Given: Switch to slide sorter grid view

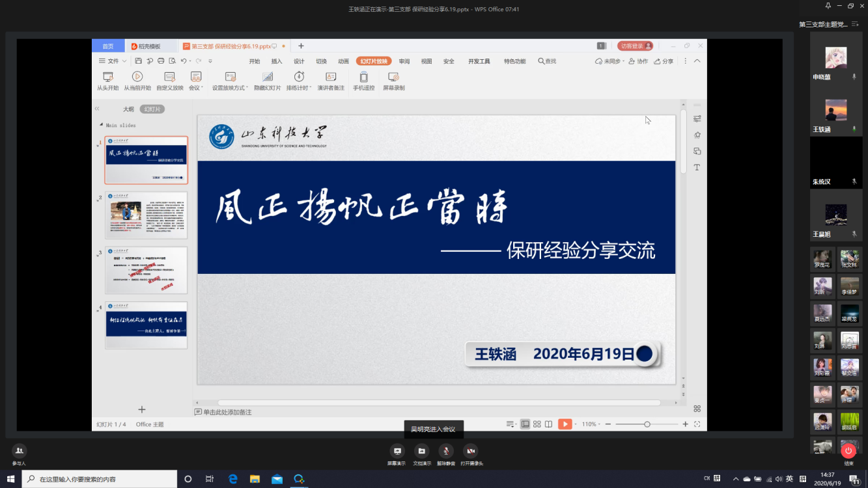Looking at the screenshot, I should click(x=537, y=424).
